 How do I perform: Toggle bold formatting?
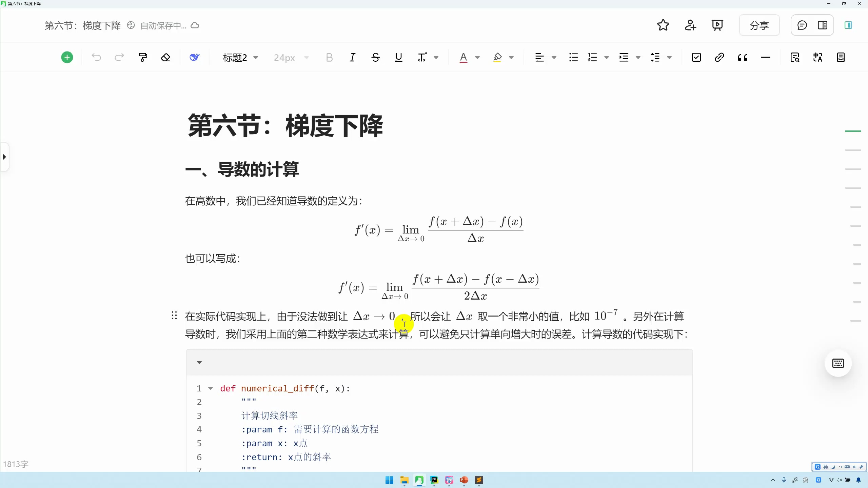[329, 57]
